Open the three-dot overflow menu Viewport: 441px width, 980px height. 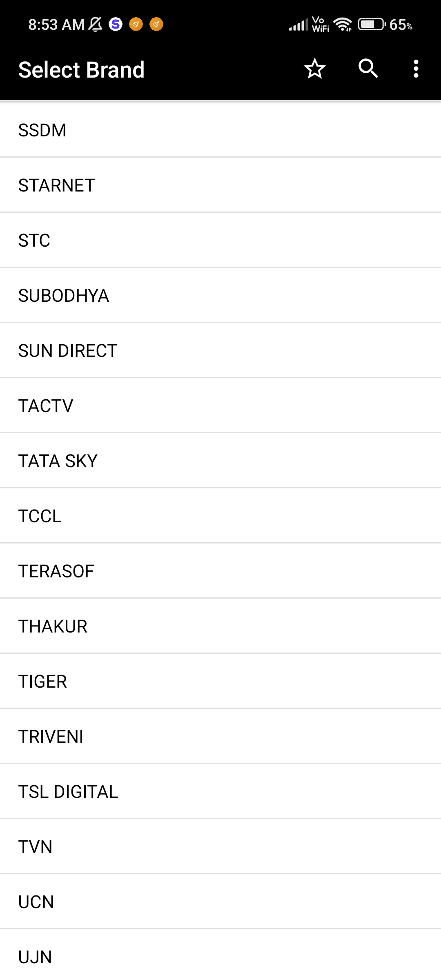click(x=416, y=69)
